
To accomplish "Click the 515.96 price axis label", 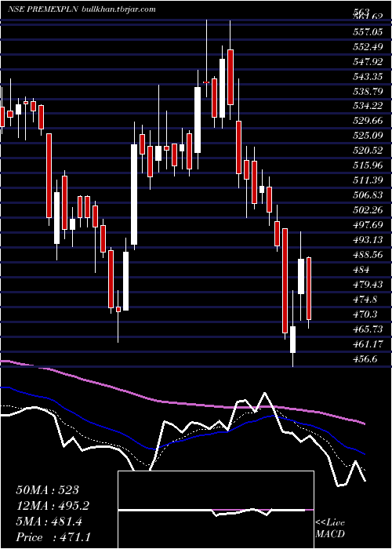I will [367, 165].
